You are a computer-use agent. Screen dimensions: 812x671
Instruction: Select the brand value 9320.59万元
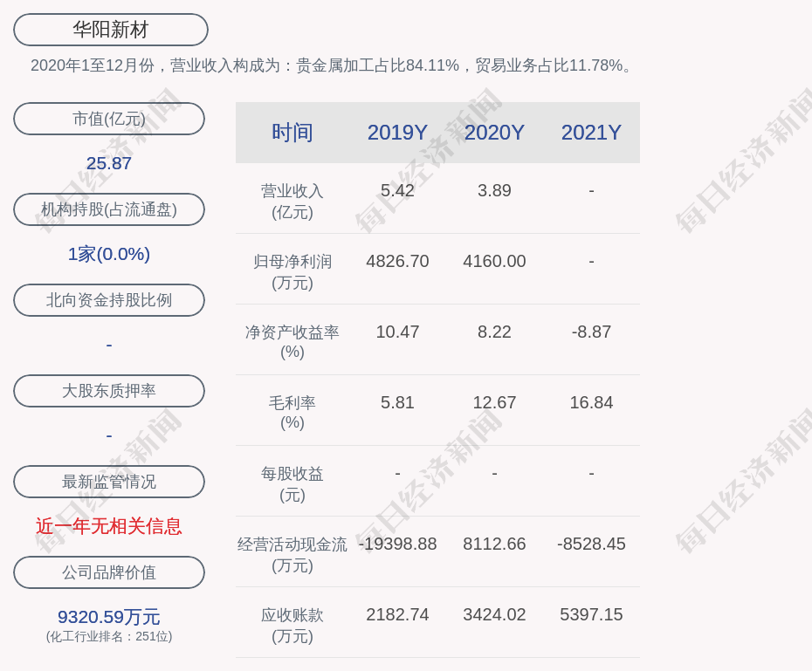point(109,617)
